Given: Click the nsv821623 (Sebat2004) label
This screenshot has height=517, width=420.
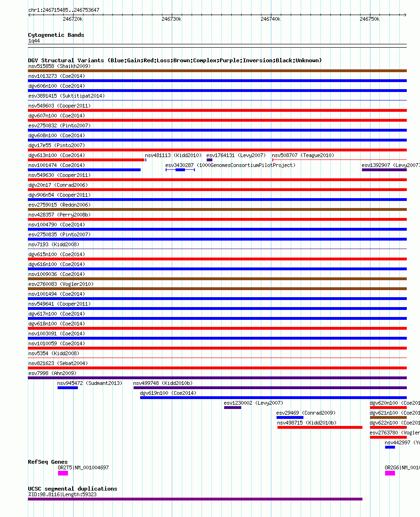Looking at the screenshot, I should coord(58,363).
